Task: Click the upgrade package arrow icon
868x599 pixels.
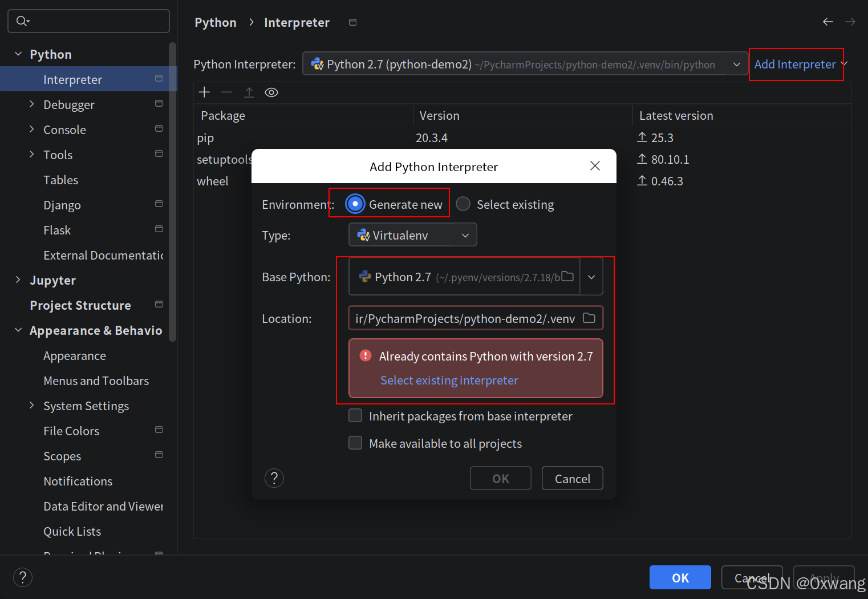Action: [x=249, y=92]
